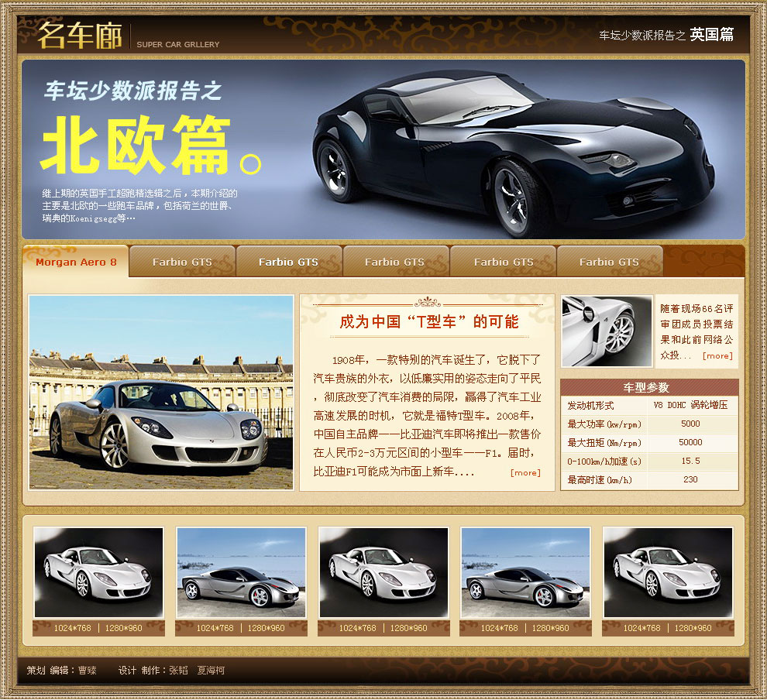
Task: Open the first gallery thumbnail
Action: [x=98, y=573]
